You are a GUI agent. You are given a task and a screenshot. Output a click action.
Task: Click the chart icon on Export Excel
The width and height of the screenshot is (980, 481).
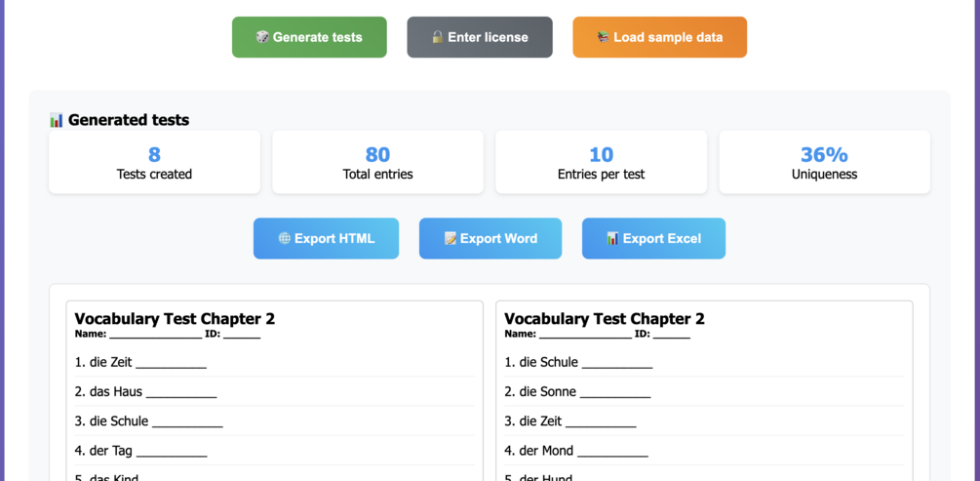click(x=612, y=238)
